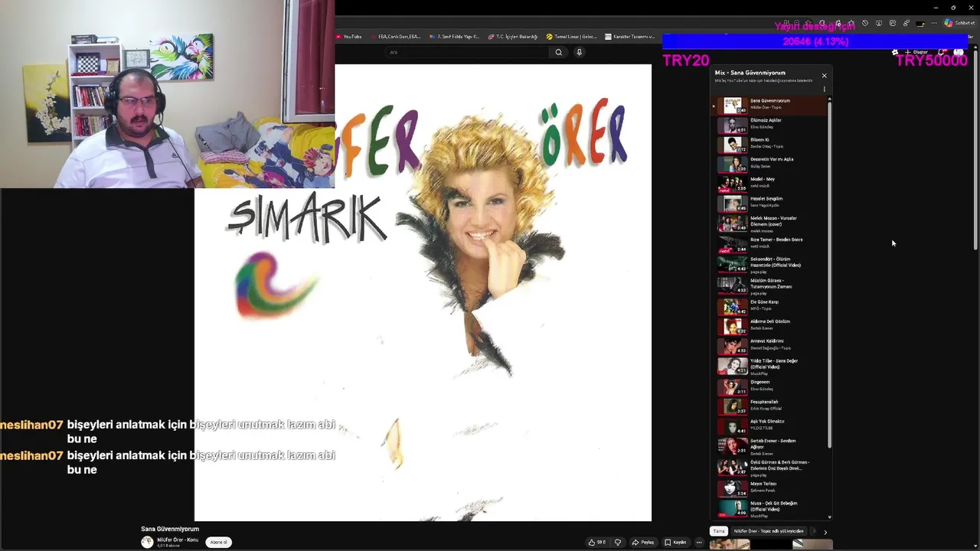The width and height of the screenshot is (980, 551).
Task: Close the Mix playlist panel
Action: 824,76
